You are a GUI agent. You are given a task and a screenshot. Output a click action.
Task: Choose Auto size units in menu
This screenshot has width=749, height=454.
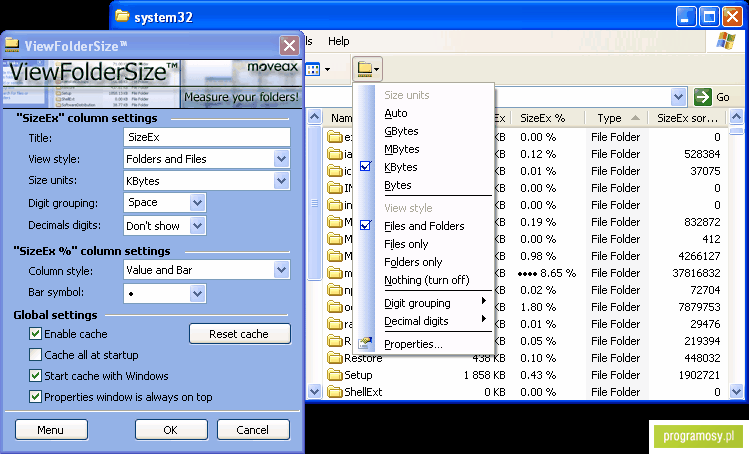point(396,113)
